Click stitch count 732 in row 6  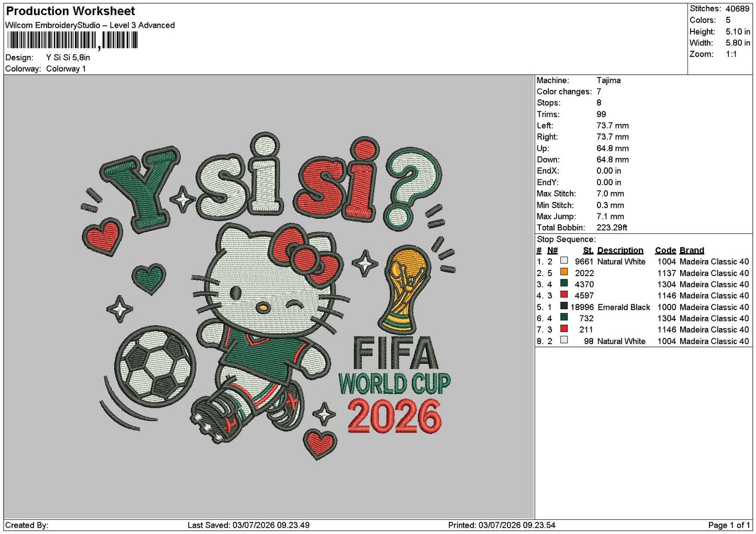pos(586,319)
